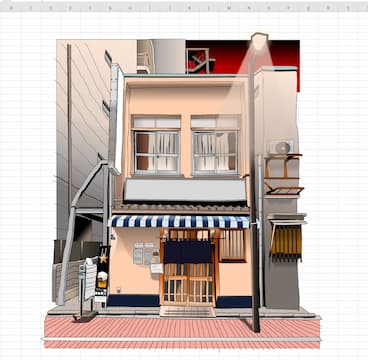The image size is (368, 360).
Task: Select column G header
Action: 110,7
